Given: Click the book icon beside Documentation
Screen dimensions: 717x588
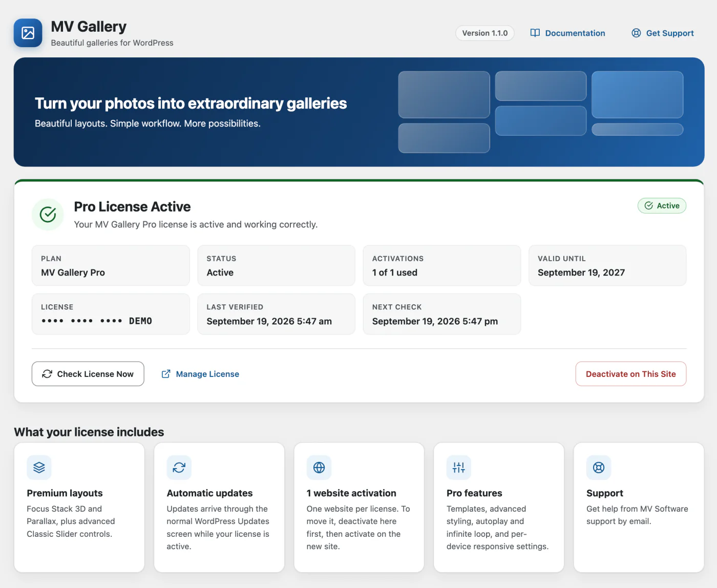Looking at the screenshot, I should 535,33.
